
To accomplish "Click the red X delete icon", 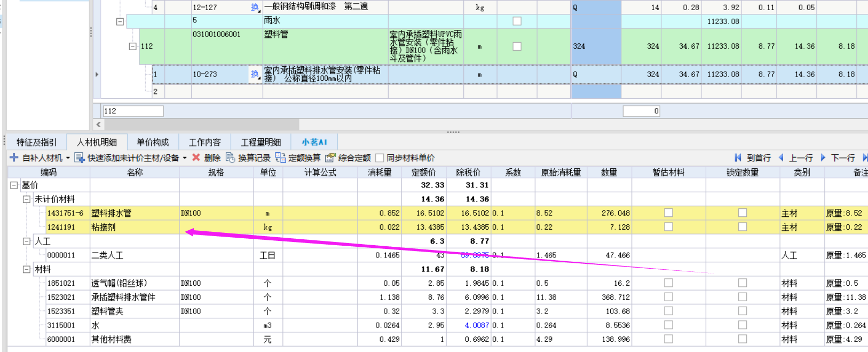I will click(x=196, y=158).
